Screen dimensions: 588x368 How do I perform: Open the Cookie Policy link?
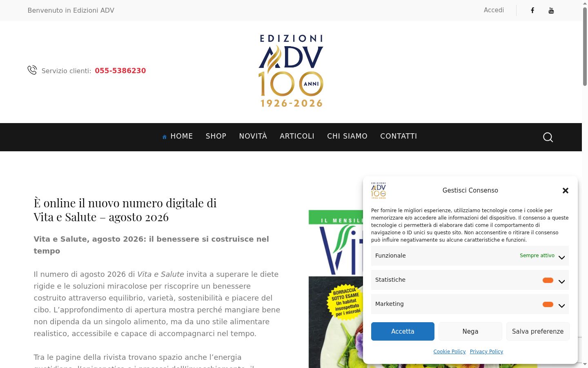coord(450,352)
